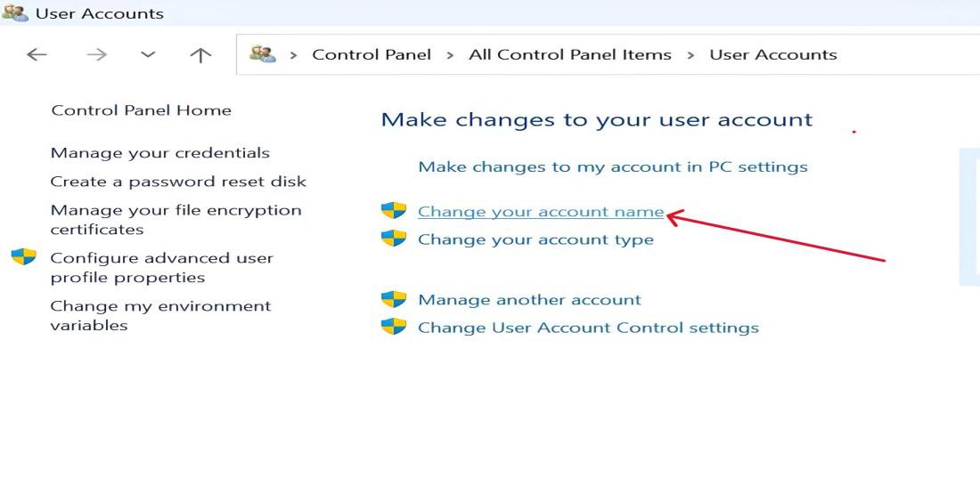Open Control Panel Home

coord(141,110)
